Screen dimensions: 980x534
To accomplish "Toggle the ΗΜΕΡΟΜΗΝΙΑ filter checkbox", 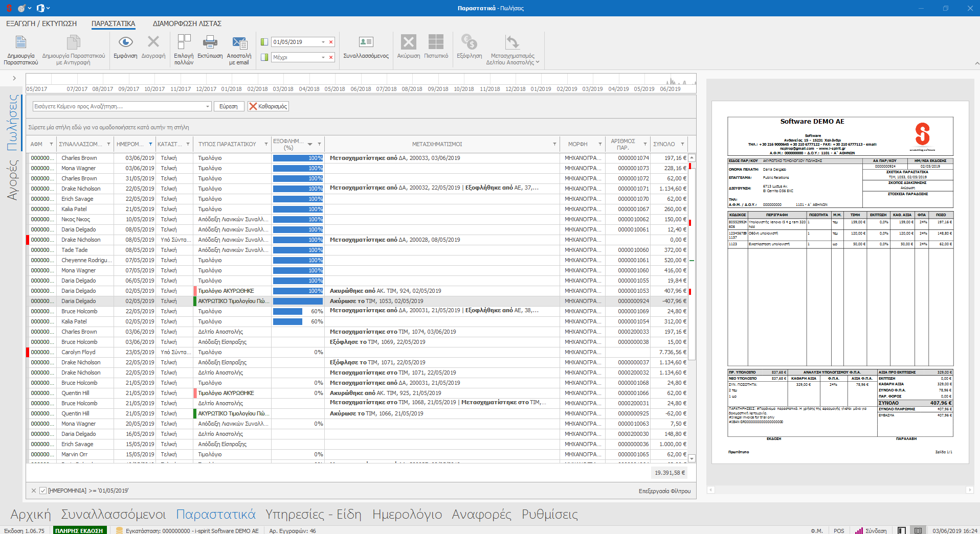I will (x=43, y=491).
